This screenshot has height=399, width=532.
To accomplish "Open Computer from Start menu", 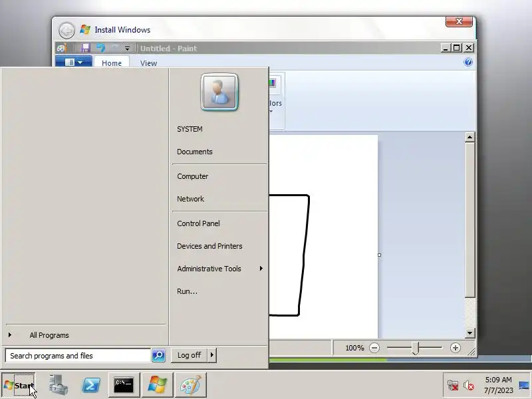I will [x=193, y=176].
